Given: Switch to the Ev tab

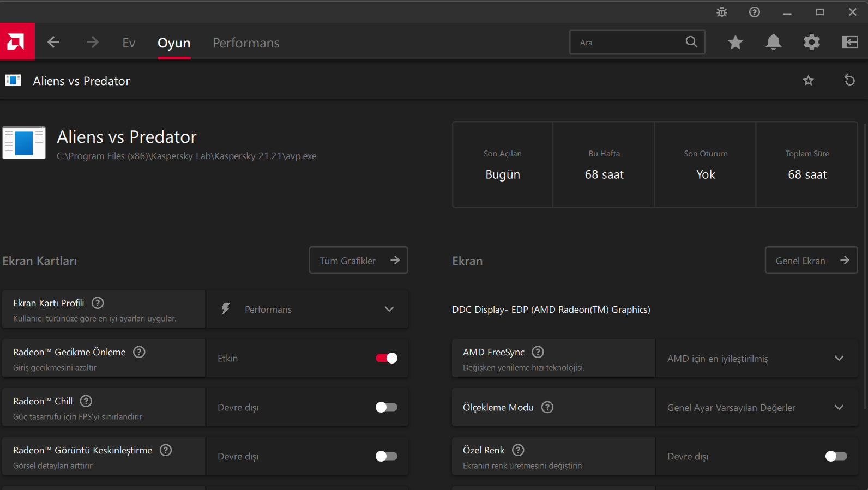Looking at the screenshot, I should click(x=129, y=43).
